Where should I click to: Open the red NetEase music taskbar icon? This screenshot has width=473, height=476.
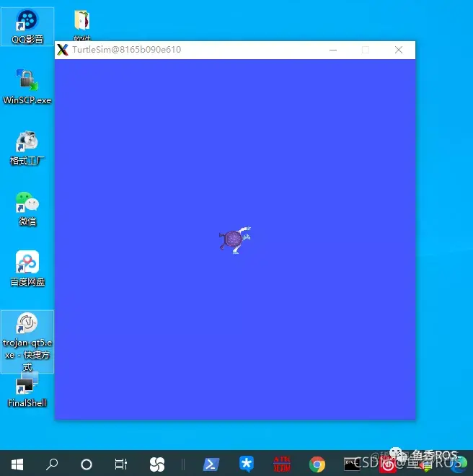pyautogui.click(x=388, y=464)
